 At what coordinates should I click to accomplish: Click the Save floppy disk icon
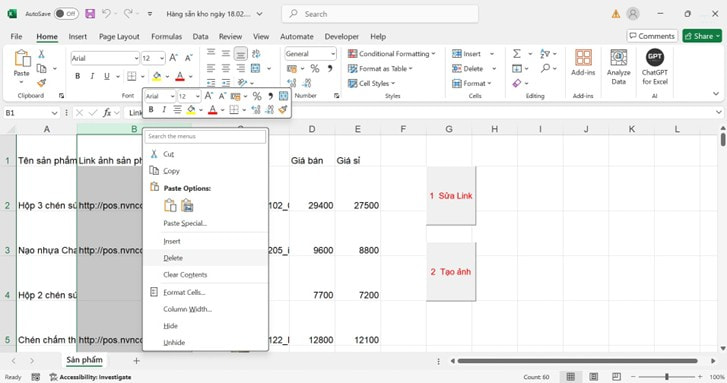(90, 14)
